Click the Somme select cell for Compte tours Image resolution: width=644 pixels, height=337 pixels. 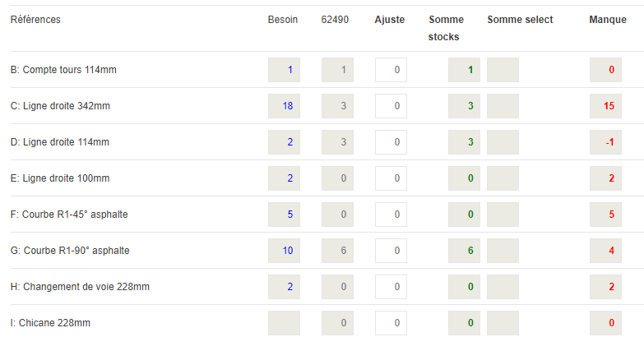[x=503, y=70]
